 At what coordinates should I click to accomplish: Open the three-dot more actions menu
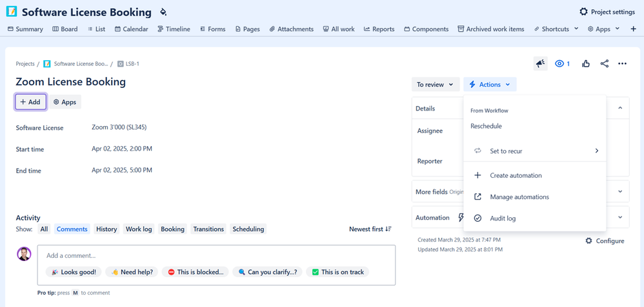click(622, 63)
